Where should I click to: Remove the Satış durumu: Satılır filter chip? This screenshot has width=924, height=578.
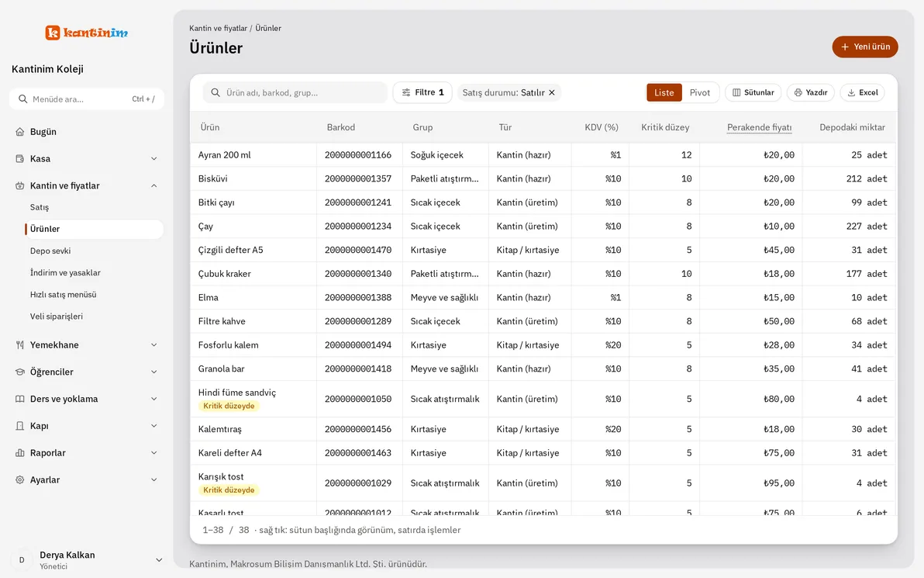pyautogui.click(x=552, y=92)
